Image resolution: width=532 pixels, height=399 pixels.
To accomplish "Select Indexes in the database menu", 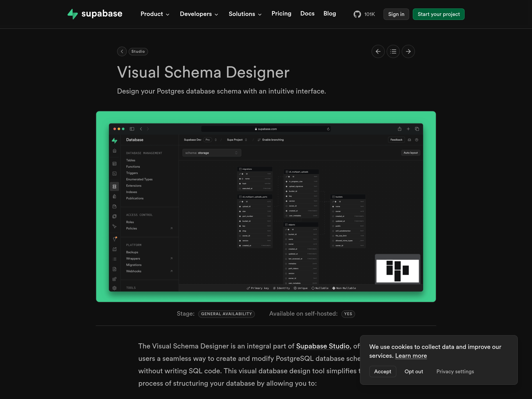I will (x=131, y=192).
